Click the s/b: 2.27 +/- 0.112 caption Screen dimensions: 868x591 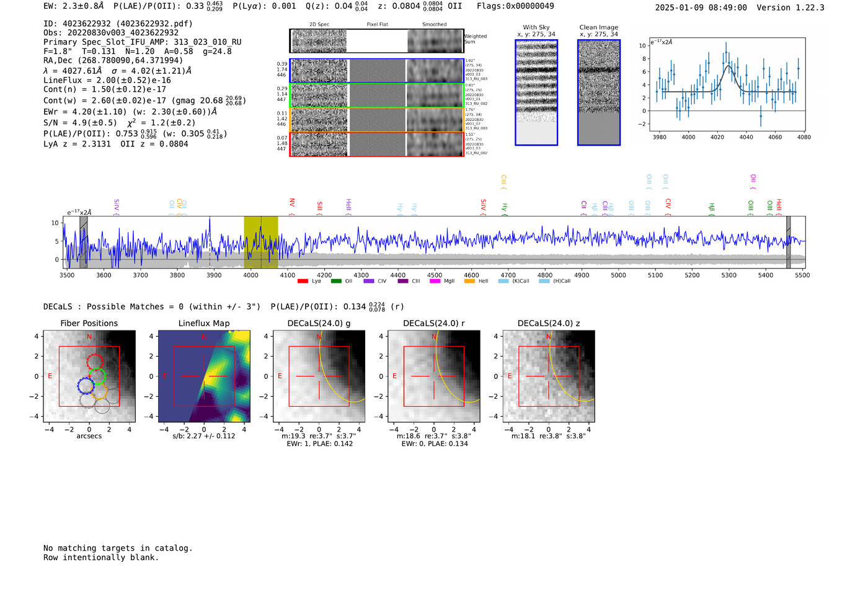point(204,436)
